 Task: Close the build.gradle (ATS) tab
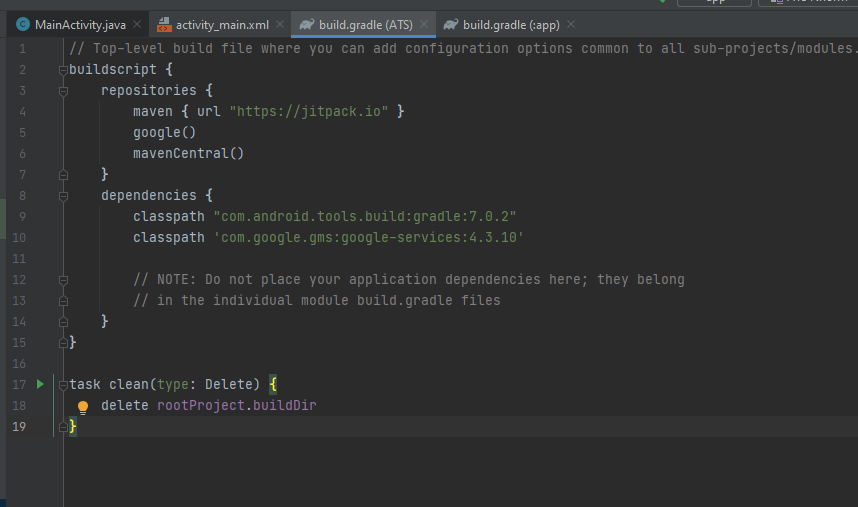(424, 25)
